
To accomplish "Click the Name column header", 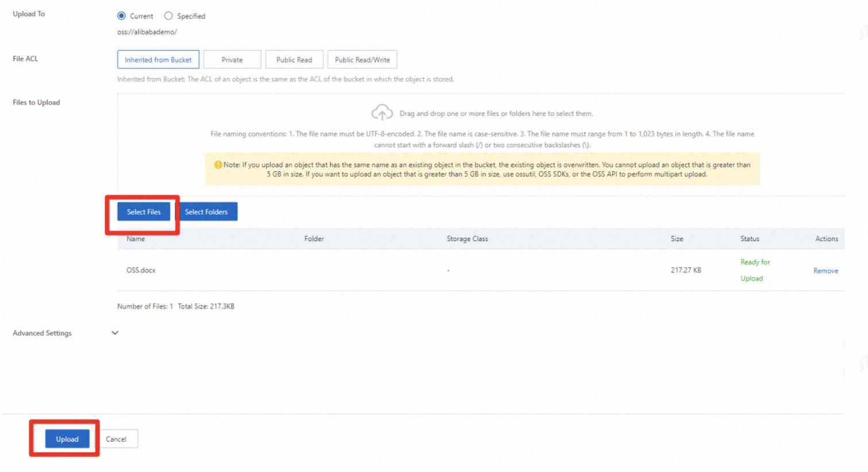I will coord(135,238).
